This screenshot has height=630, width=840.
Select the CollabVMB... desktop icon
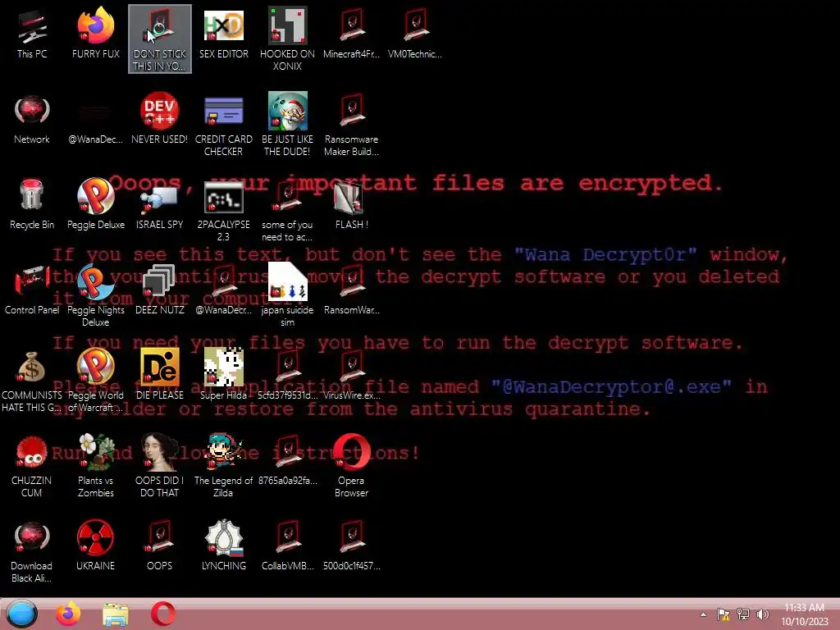[x=287, y=546]
